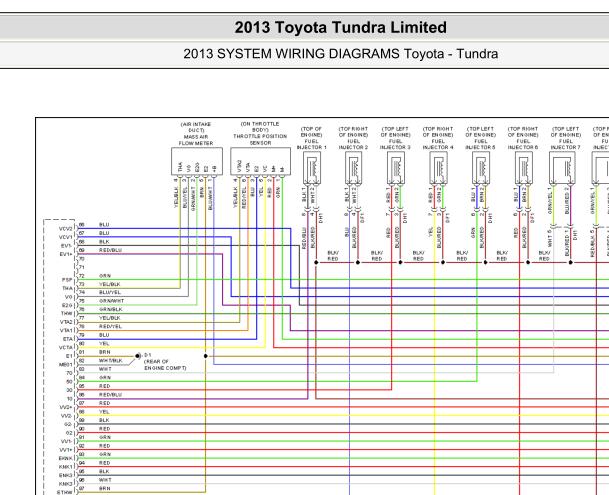Click the "FUEL INJECTOR 7" heading text
This screenshot has width=609, height=495.
[566, 145]
